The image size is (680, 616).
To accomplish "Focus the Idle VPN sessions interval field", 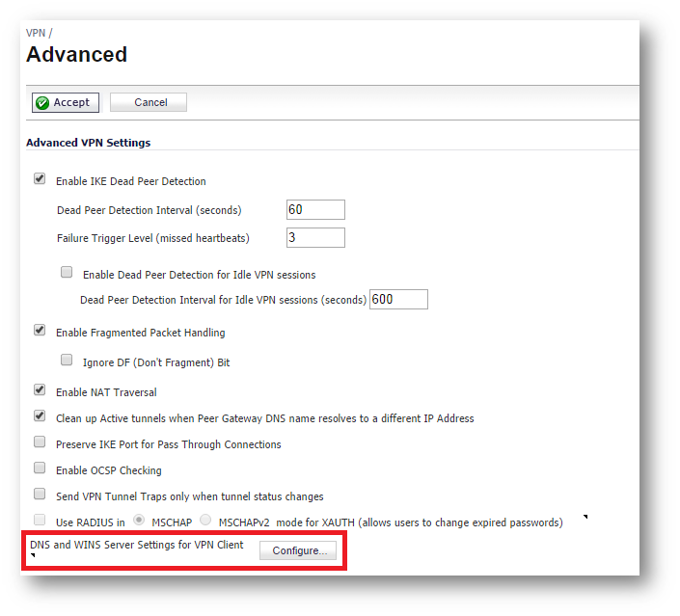I will coord(398,300).
